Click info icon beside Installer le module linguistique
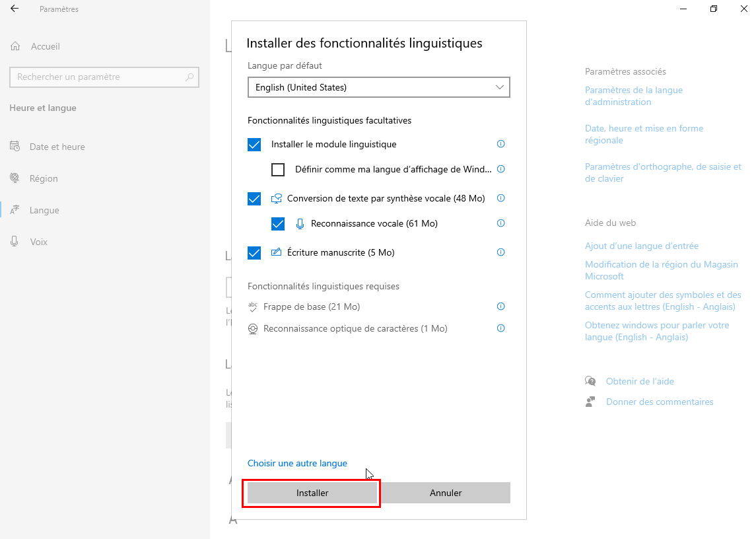This screenshot has height=539, width=756. [x=500, y=144]
